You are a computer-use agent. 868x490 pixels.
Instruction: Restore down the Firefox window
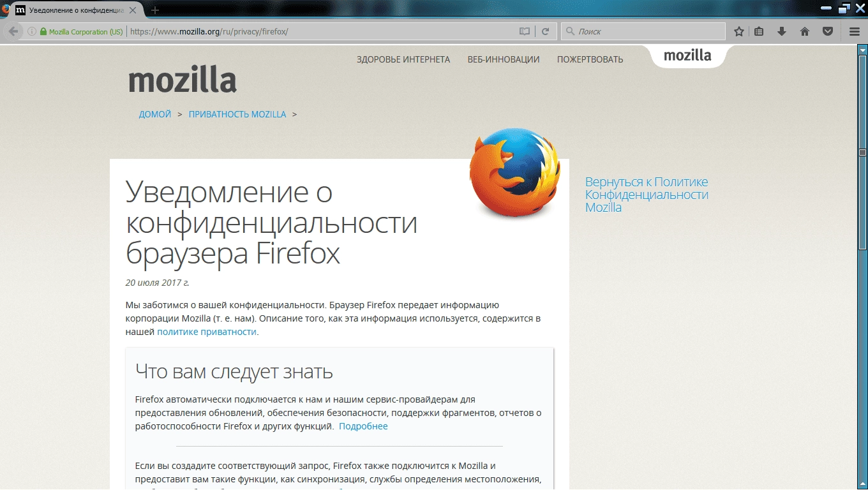[x=844, y=8]
